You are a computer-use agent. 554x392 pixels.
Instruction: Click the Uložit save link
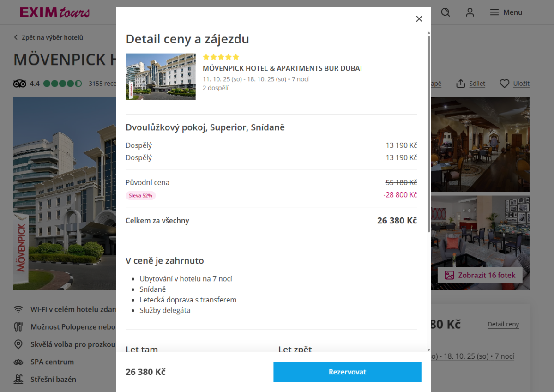pyautogui.click(x=521, y=84)
